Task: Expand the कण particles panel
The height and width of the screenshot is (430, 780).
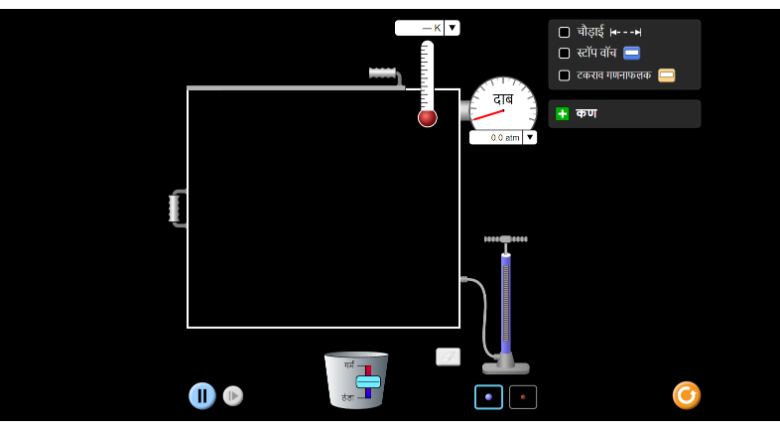Action: point(562,114)
